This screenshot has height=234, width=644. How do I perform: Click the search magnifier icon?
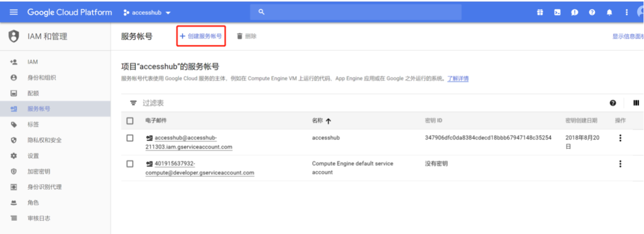point(261,12)
